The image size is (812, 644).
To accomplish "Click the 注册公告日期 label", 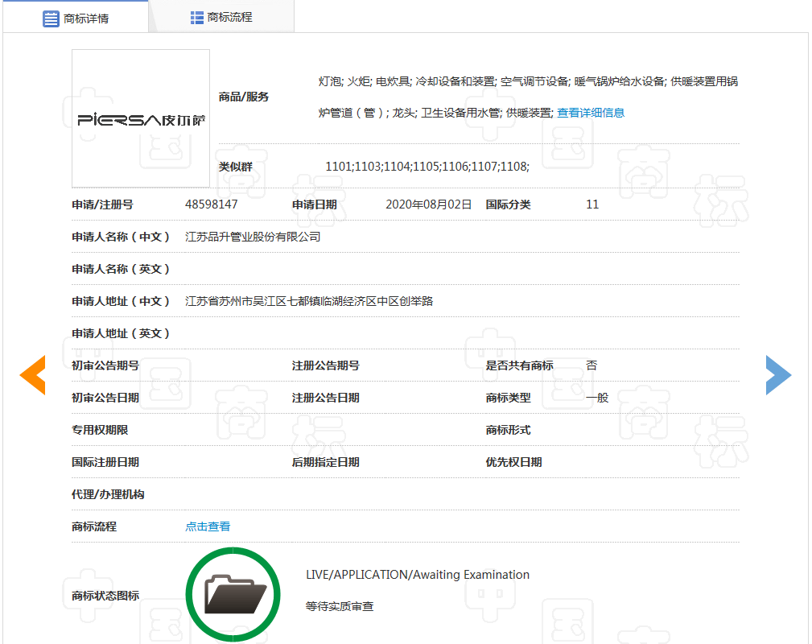I will pyautogui.click(x=326, y=398).
